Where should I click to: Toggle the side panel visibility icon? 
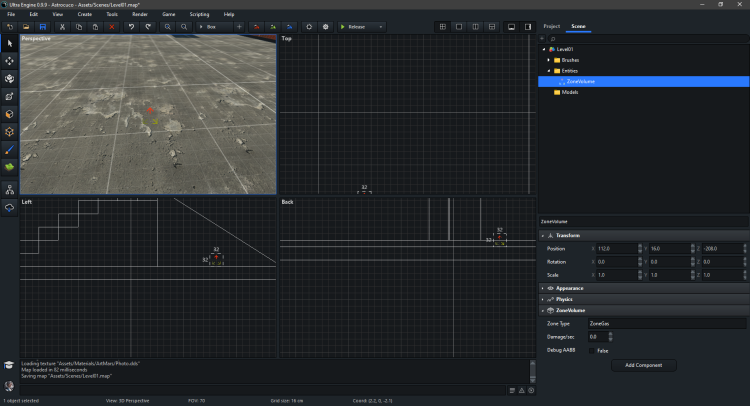click(527, 26)
